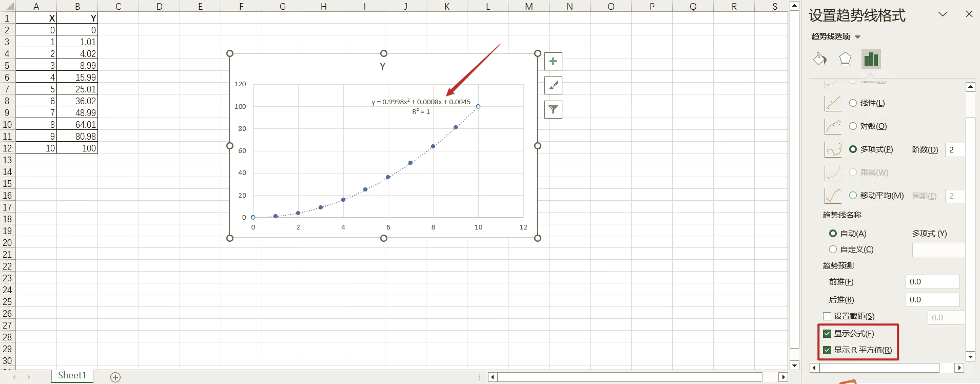
Task: Click the horizontal axis label 12
Action: [523, 227]
